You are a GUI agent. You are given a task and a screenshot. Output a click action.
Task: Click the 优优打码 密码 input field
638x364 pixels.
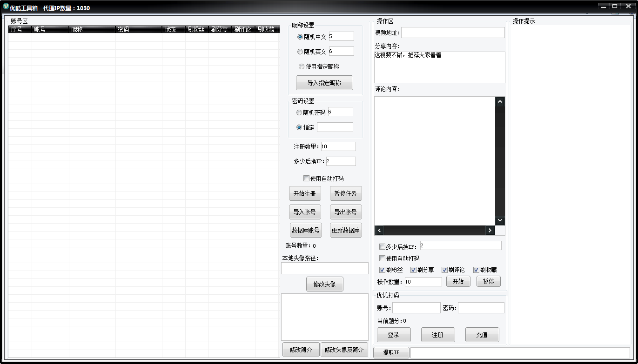pos(481,308)
